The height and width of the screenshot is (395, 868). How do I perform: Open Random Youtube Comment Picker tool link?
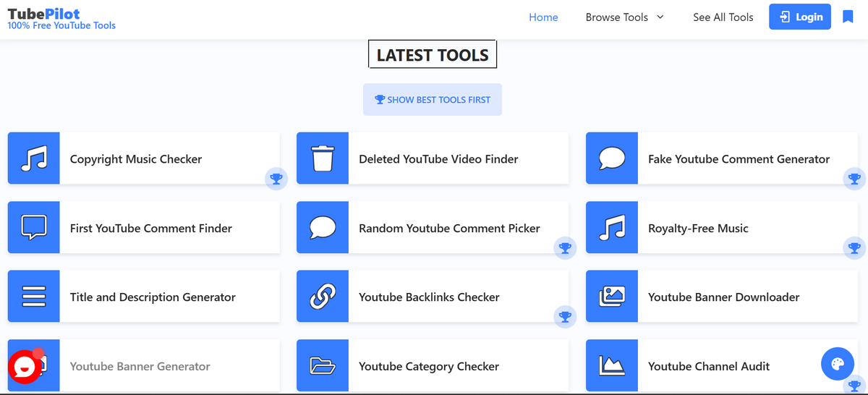449,228
